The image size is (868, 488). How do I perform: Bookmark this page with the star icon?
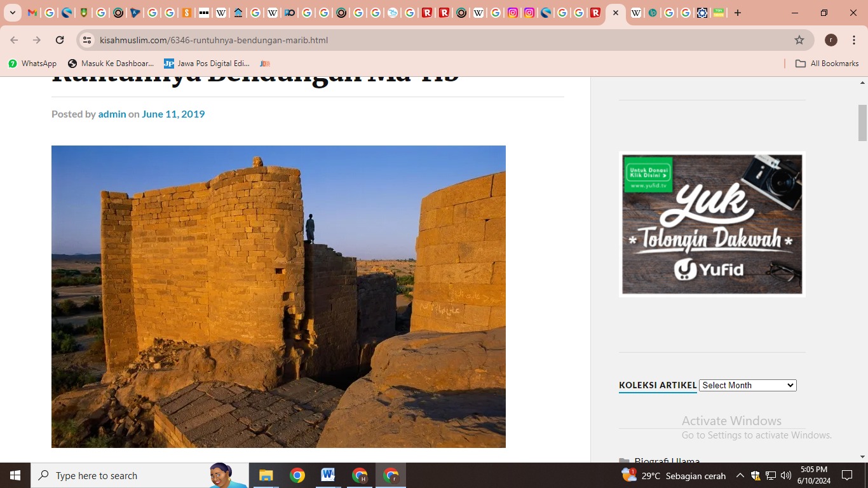pyautogui.click(x=799, y=40)
